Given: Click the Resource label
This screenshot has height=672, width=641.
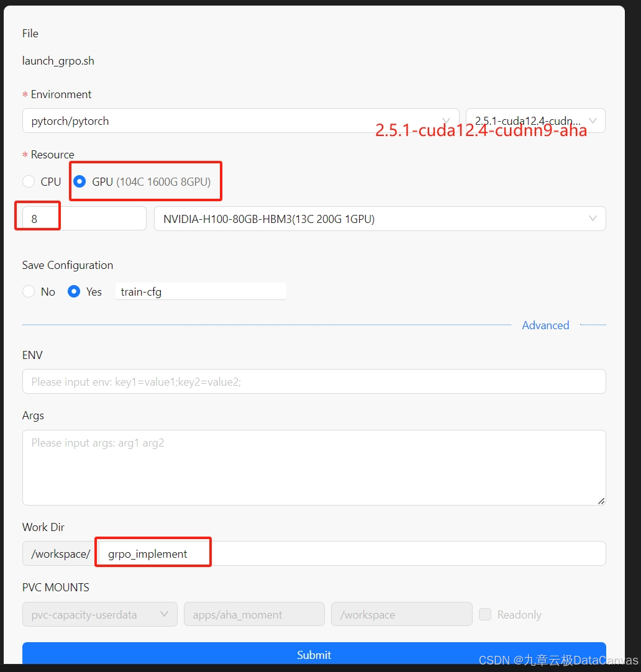Looking at the screenshot, I should (53, 154).
